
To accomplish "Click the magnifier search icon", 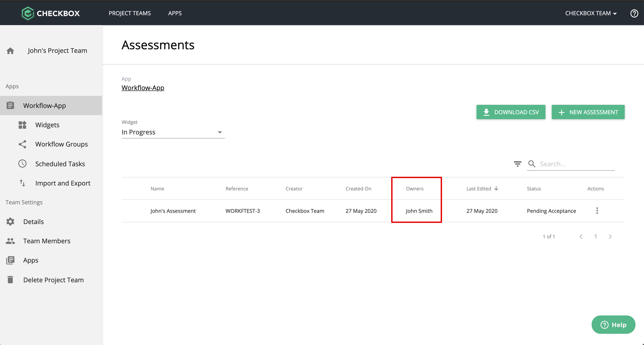I will tap(532, 164).
